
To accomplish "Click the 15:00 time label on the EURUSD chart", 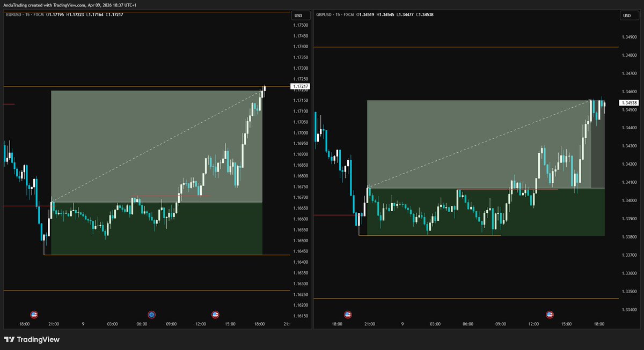I will [230, 324].
